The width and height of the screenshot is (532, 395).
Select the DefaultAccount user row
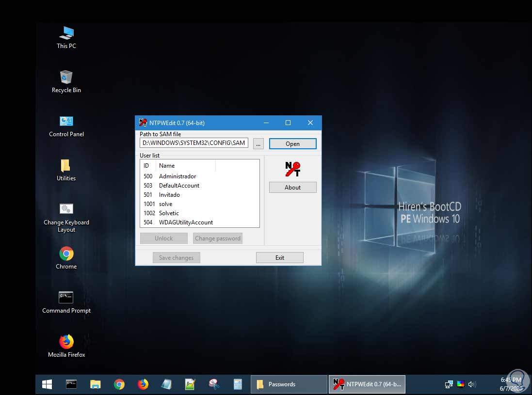pyautogui.click(x=199, y=186)
